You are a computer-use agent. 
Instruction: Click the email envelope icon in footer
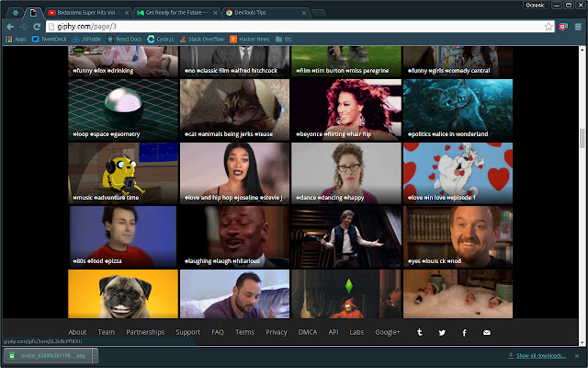point(487,332)
